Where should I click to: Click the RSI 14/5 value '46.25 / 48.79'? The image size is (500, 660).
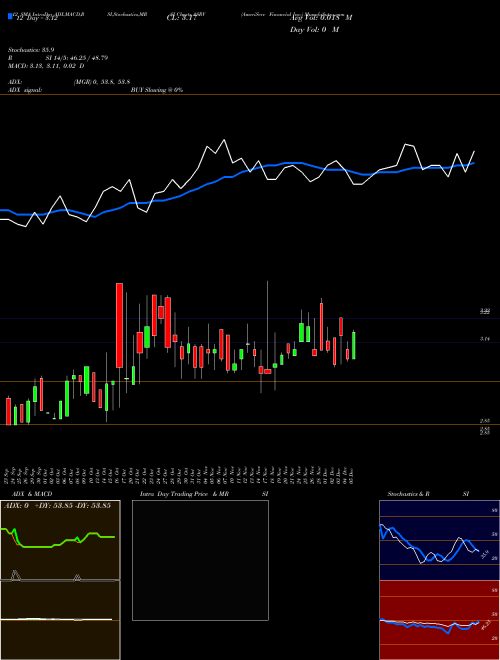(87, 58)
